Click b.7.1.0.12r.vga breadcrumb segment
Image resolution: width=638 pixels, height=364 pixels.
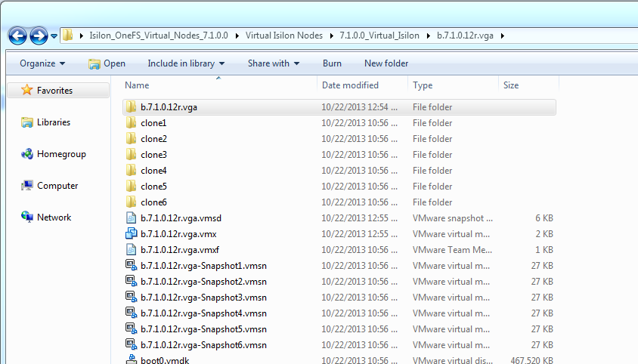[465, 35]
